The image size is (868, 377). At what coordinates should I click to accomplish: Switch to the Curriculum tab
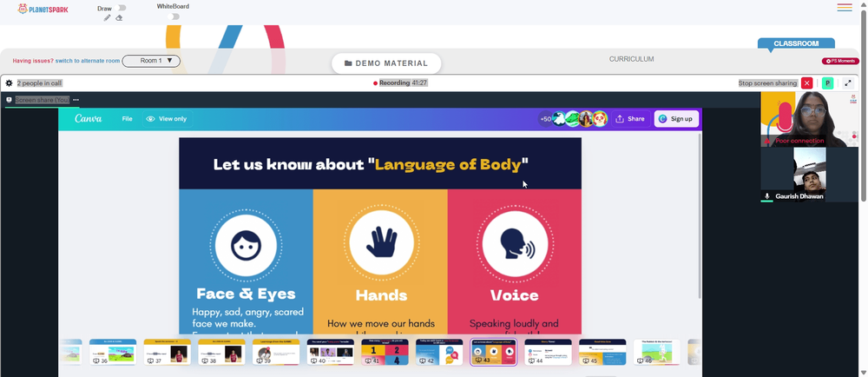pyautogui.click(x=632, y=59)
